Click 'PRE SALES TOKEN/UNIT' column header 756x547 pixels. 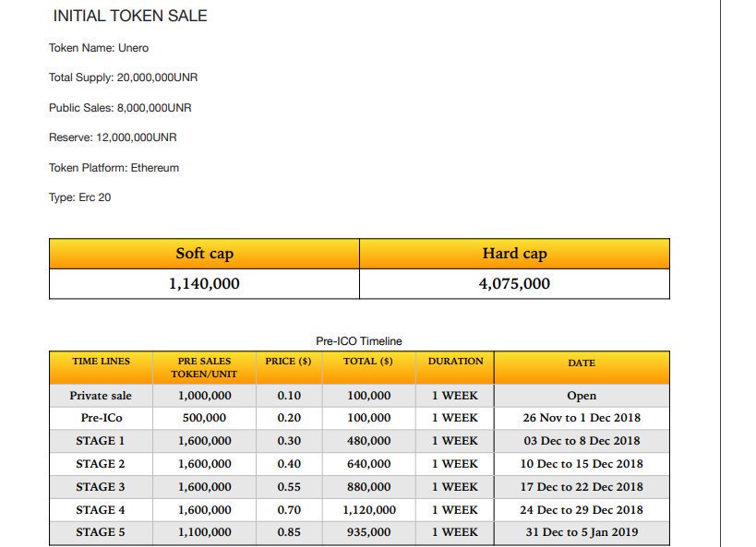(204, 368)
